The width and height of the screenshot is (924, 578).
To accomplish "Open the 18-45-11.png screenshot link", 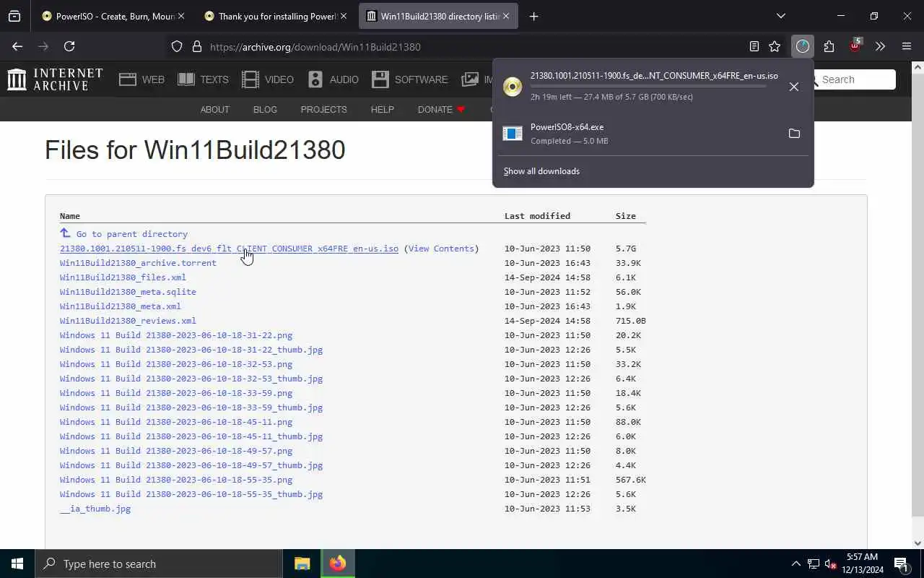I will [x=176, y=422].
